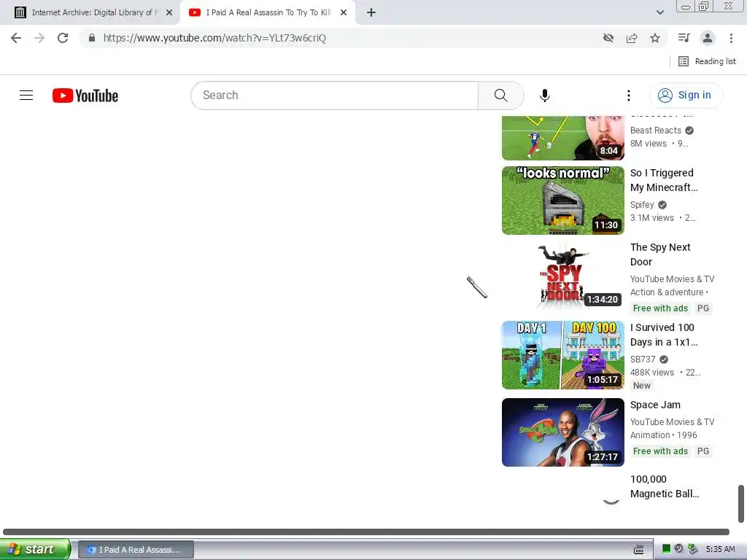
Task: Reload the current page
Action: point(63,38)
